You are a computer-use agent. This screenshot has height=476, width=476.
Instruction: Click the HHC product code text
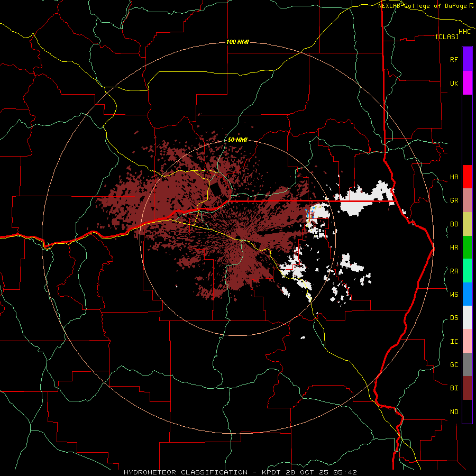tap(464, 32)
